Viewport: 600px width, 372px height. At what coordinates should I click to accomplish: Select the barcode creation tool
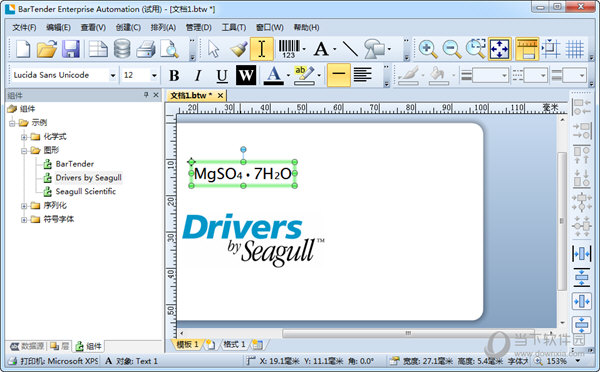(289, 49)
